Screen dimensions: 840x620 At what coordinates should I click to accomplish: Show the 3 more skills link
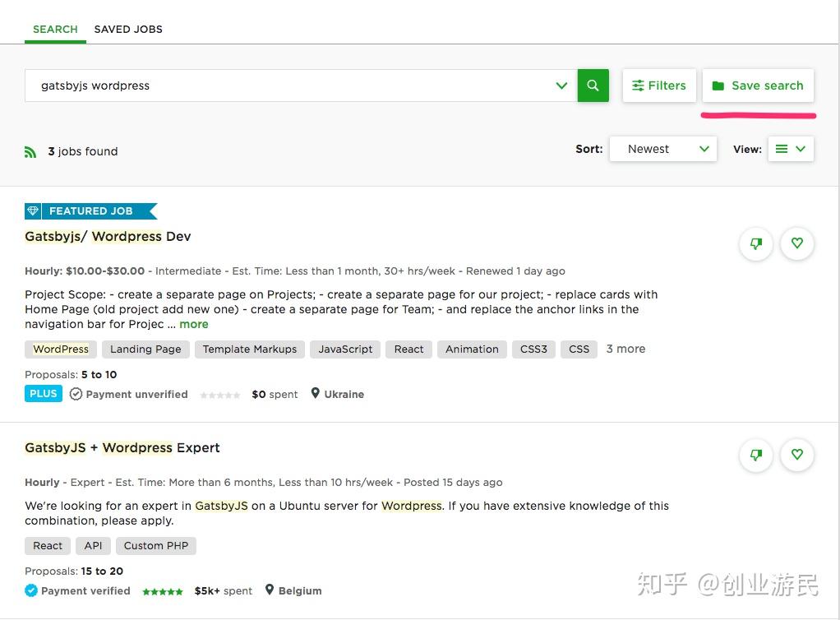pyautogui.click(x=625, y=349)
